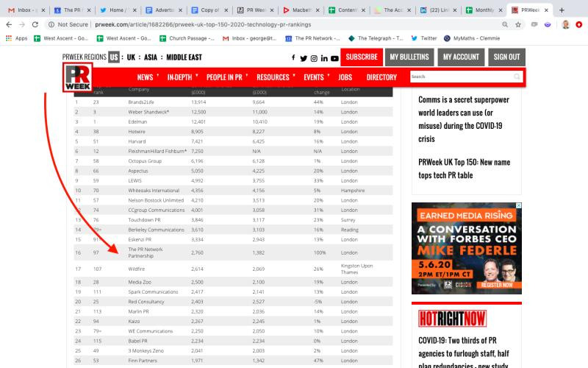The width and height of the screenshot is (588, 368).
Task: Click the Earned Media Rising ad banner
Action: click(467, 248)
